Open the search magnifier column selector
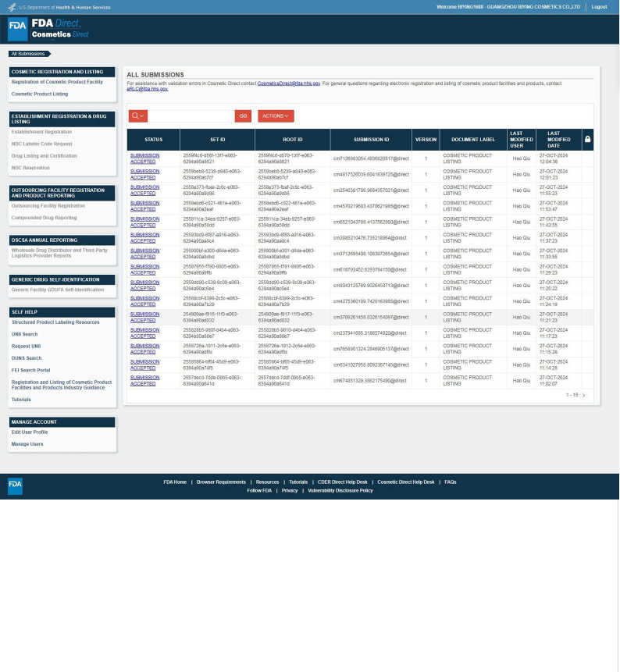This screenshot has height=672, width=620. click(x=137, y=116)
